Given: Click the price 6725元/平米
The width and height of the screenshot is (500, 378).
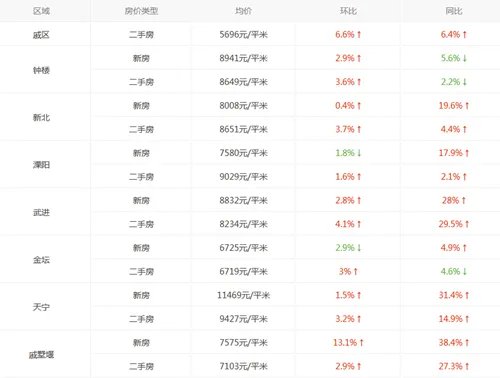Looking at the screenshot, I should coord(243,248).
